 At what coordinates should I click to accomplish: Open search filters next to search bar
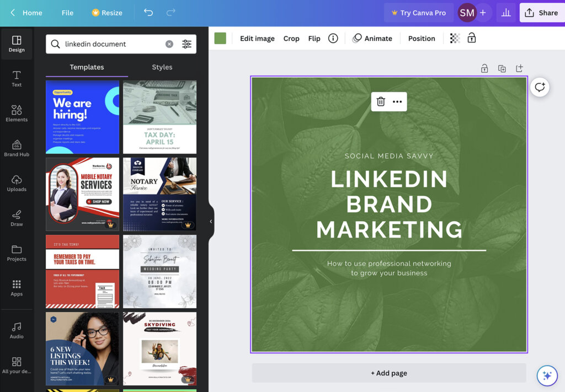pyautogui.click(x=188, y=43)
